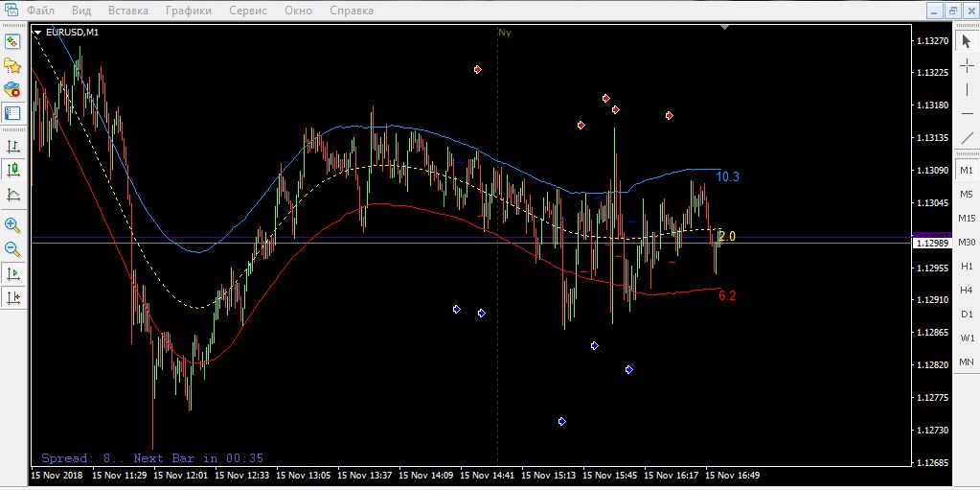Click the MetaTrader application icon
The image size is (980, 490).
coord(11,10)
